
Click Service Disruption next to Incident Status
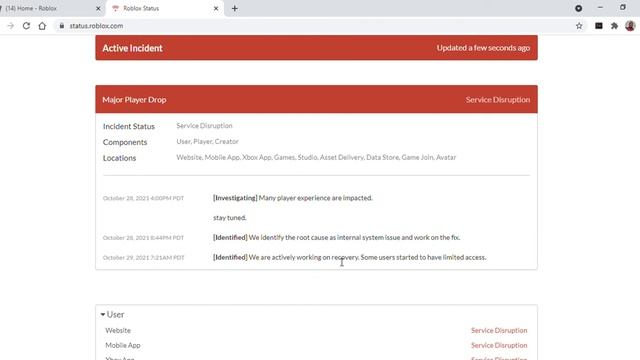pyautogui.click(x=204, y=126)
